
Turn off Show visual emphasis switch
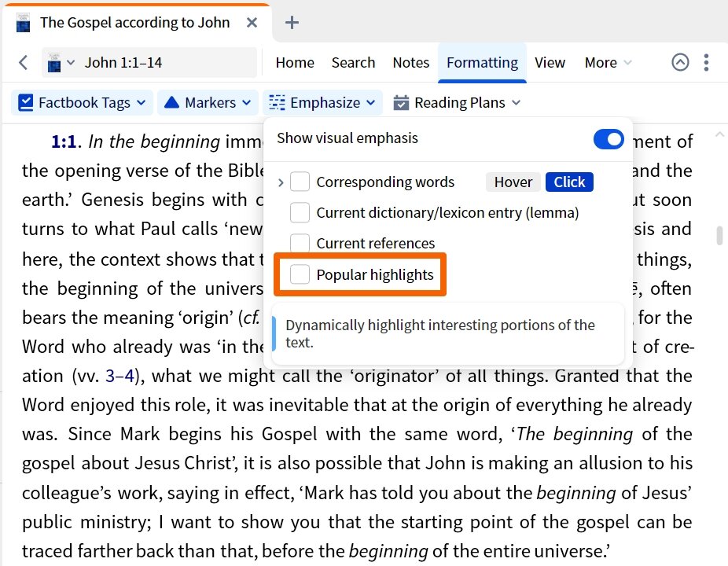pyautogui.click(x=609, y=139)
